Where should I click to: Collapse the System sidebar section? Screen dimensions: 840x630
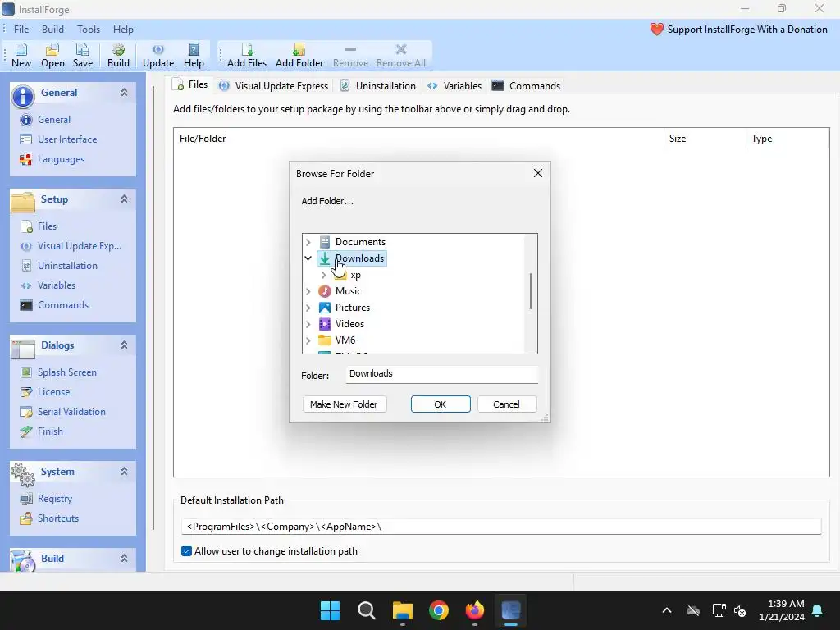point(125,472)
